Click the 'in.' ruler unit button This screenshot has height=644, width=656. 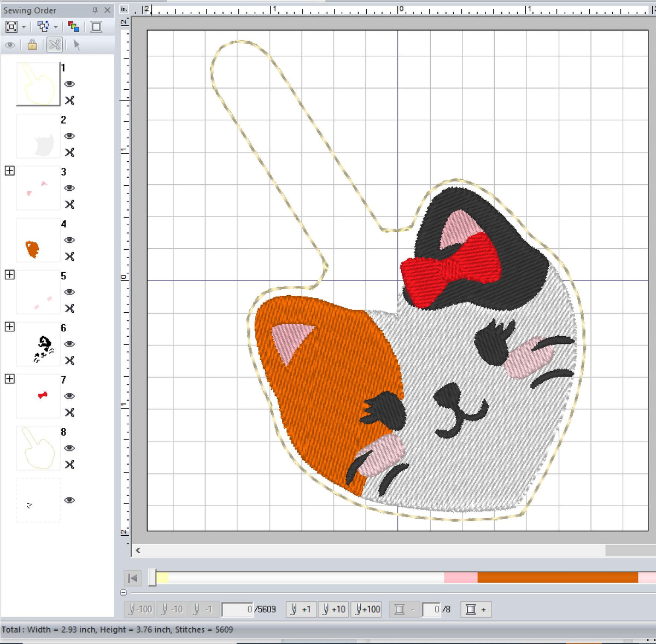pos(124,9)
